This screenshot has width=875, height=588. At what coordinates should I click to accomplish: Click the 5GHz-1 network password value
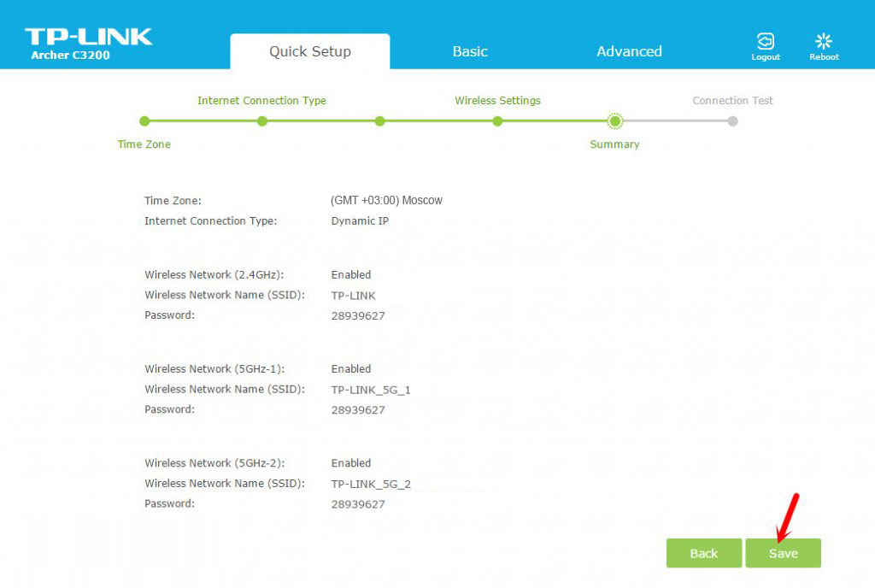coord(358,410)
